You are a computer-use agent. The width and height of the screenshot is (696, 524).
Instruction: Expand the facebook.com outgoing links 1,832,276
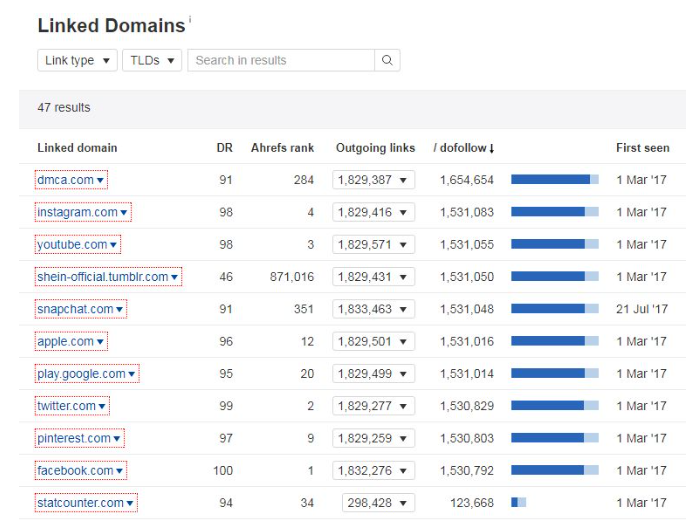point(373,470)
